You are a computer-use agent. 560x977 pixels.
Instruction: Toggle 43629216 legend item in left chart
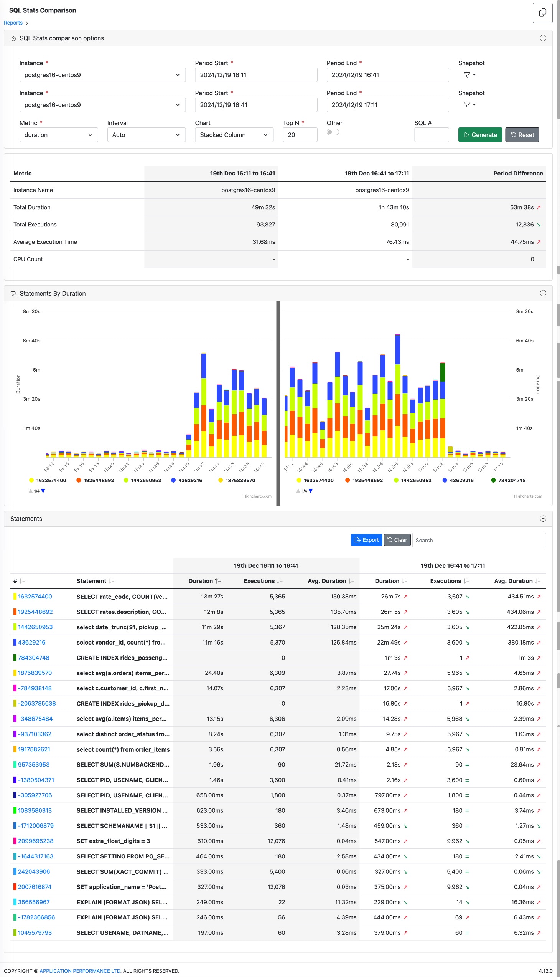click(186, 480)
